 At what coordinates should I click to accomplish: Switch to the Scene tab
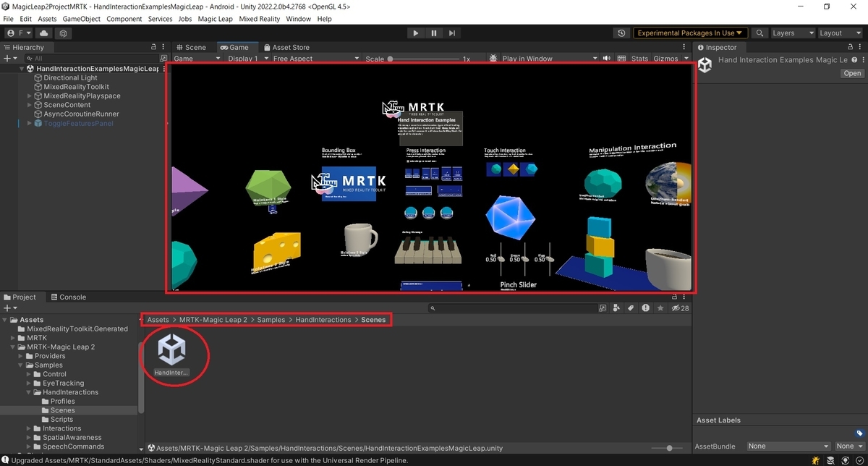190,47
